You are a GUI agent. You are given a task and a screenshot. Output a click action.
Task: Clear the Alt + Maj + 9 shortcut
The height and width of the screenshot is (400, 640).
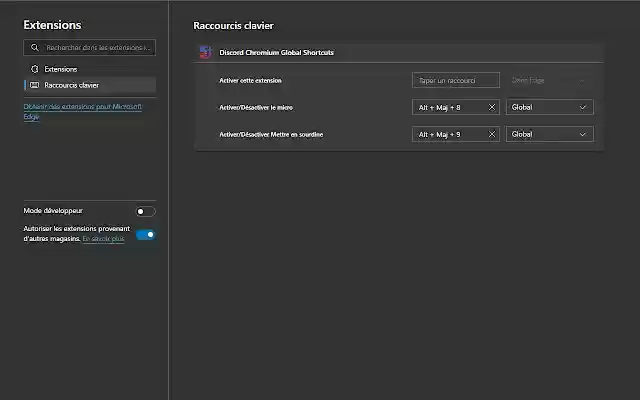491,134
